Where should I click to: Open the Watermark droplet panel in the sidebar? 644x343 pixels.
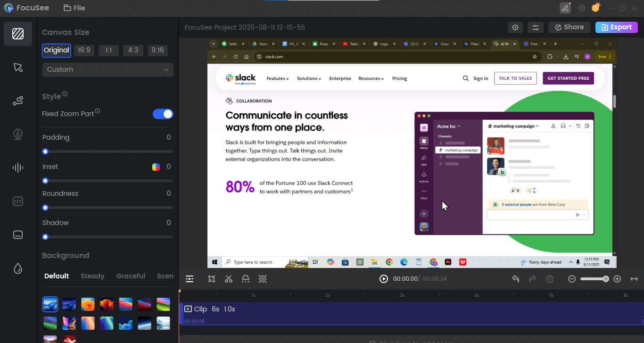[18, 268]
